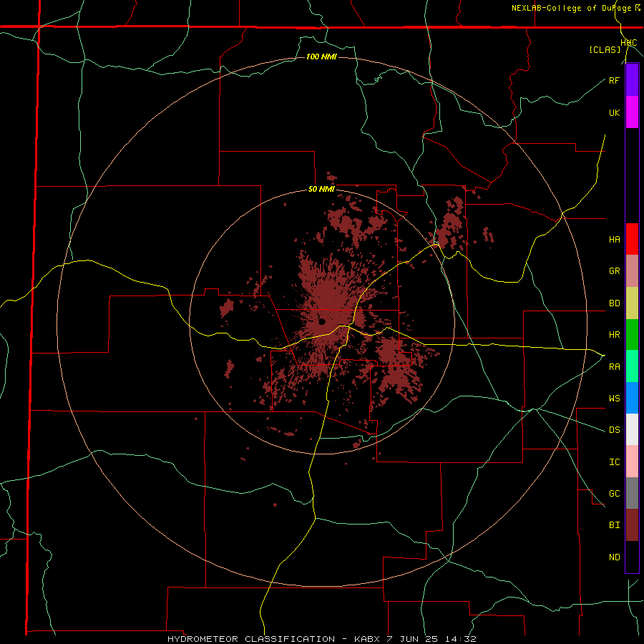644x644 pixels.
Task: Click the GC legend label
Action: point(614,494)
